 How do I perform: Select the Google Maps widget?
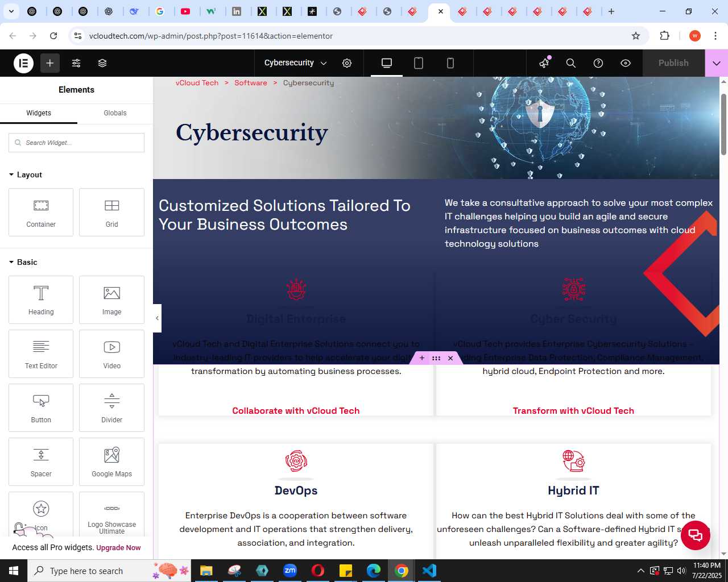(x=111, y=462)
